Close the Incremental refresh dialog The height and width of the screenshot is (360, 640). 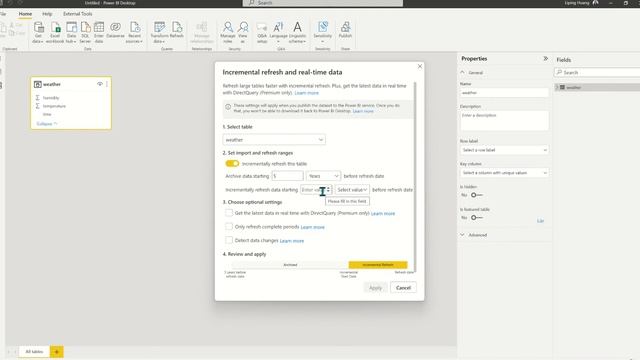tap(420, 66)
